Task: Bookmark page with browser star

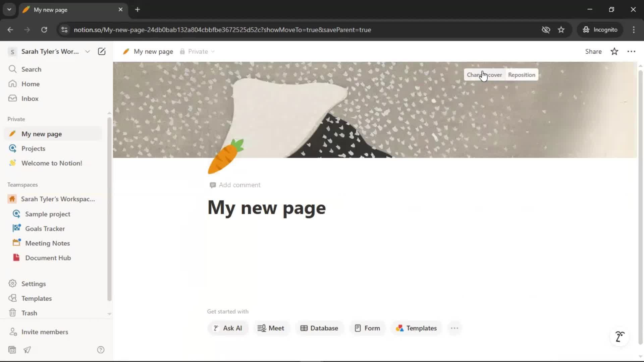Action: pyautogui.click(x=561, y=30)
